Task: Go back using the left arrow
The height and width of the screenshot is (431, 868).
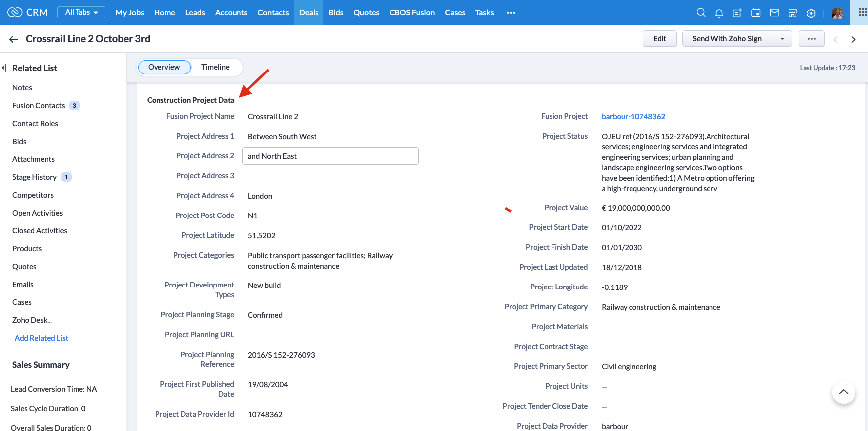Action: coord(14,39)
